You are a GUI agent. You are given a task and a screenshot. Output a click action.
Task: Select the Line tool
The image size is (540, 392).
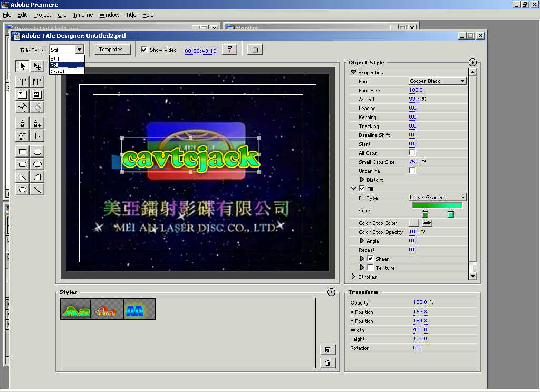(37, 190)
